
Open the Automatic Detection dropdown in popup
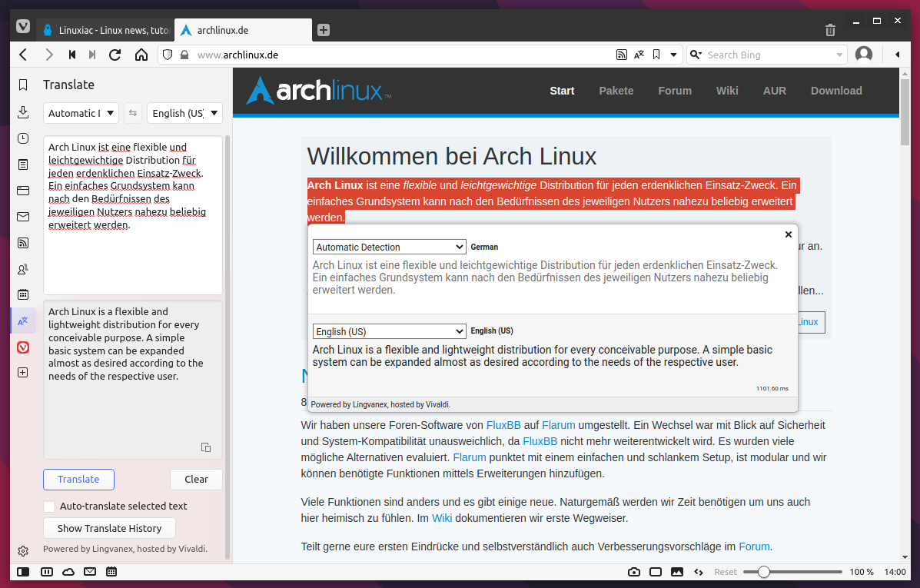(x=390, y=247)
